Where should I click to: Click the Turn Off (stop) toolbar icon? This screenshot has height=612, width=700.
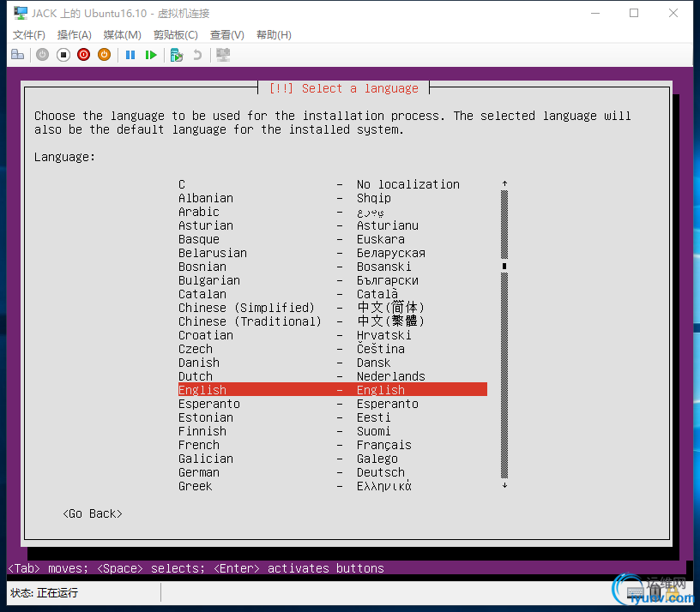click(63, 55)
